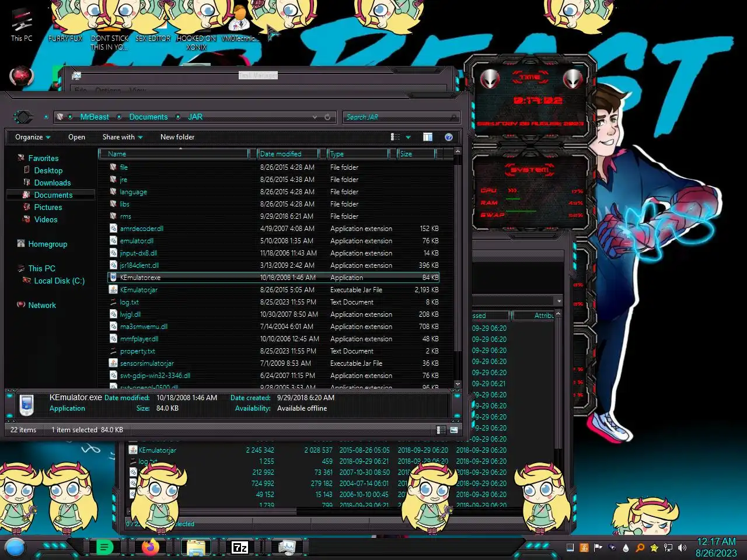
Task: Open the Action Center flag tray icon
Action: pos(598,548)
